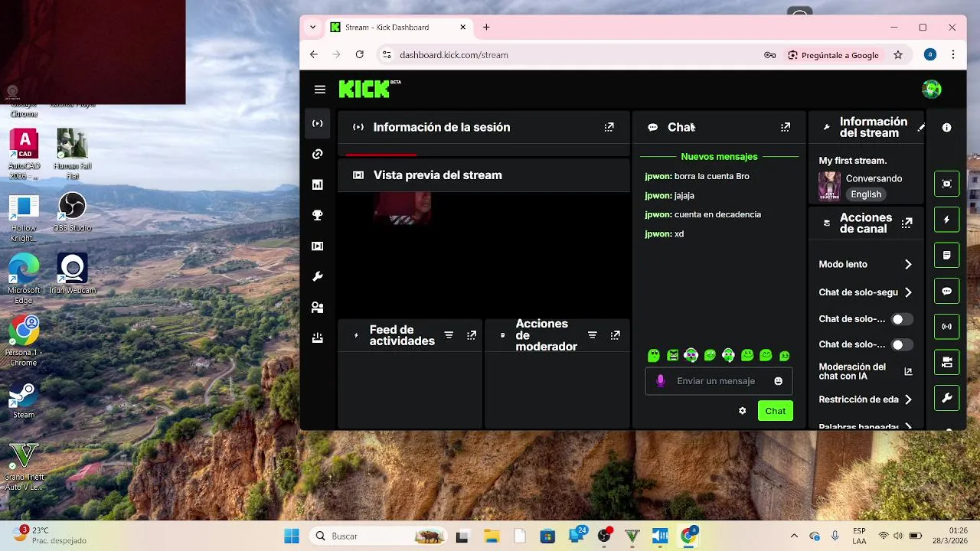Open the video clips sidebar icon

318,246
